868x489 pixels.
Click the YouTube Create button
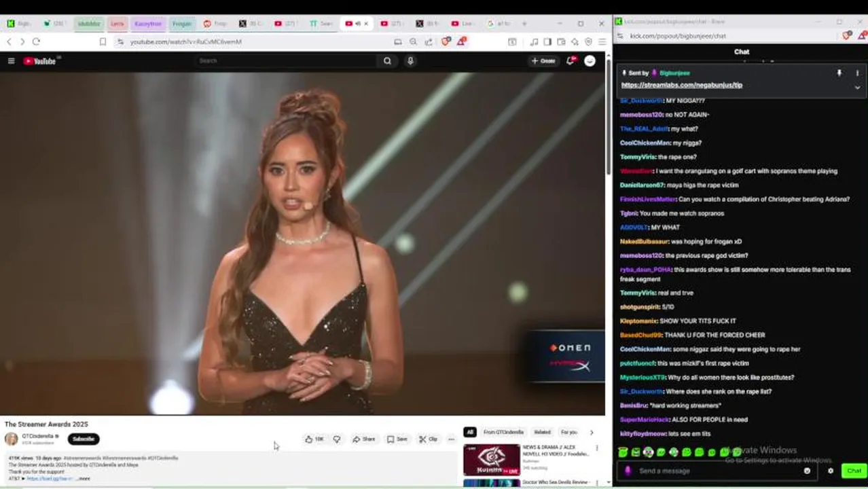543,61
